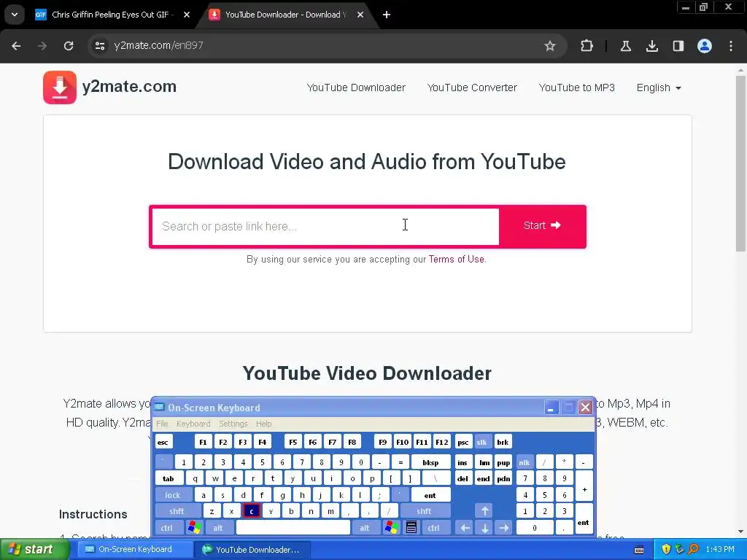
Task: Click the y2mate red download logo icon
Action: 60,87
